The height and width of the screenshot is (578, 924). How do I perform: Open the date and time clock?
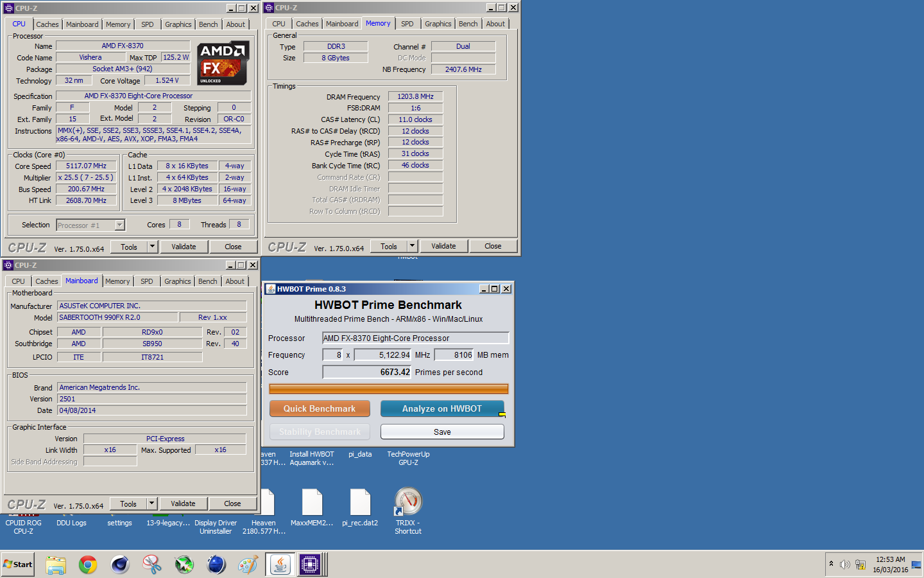pos(890,565)
